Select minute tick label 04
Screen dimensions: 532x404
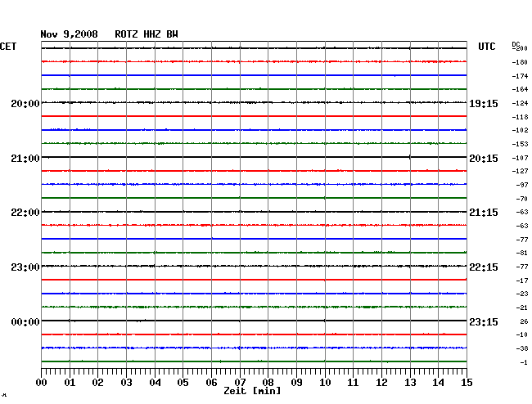click(x=155, y=382)
